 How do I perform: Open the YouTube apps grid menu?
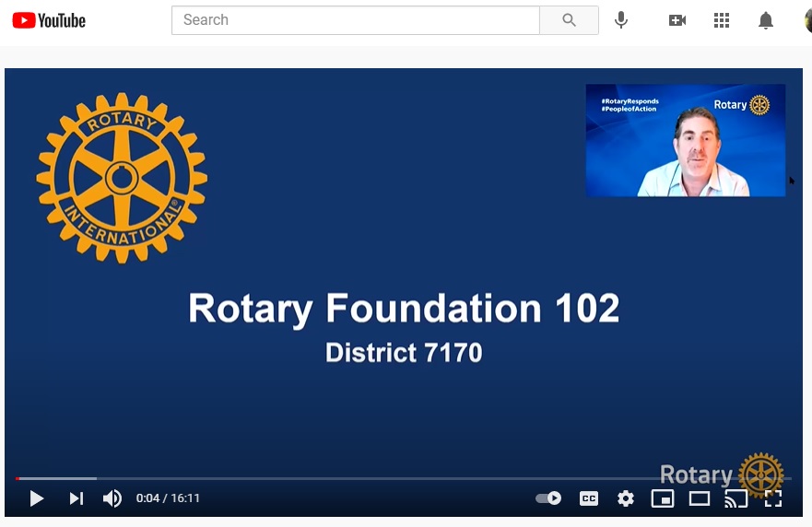coord(722,20)
